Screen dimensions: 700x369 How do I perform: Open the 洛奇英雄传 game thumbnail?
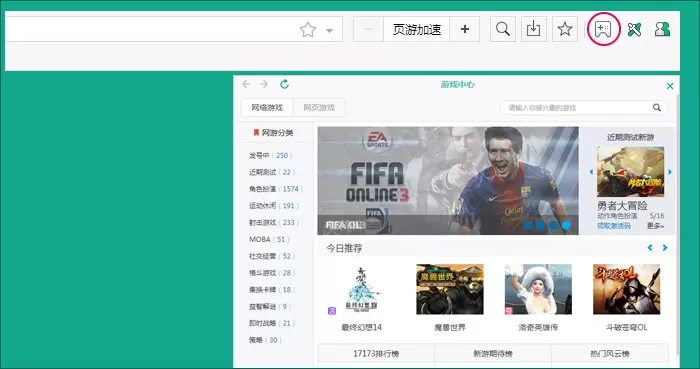(x=538, y=289)
